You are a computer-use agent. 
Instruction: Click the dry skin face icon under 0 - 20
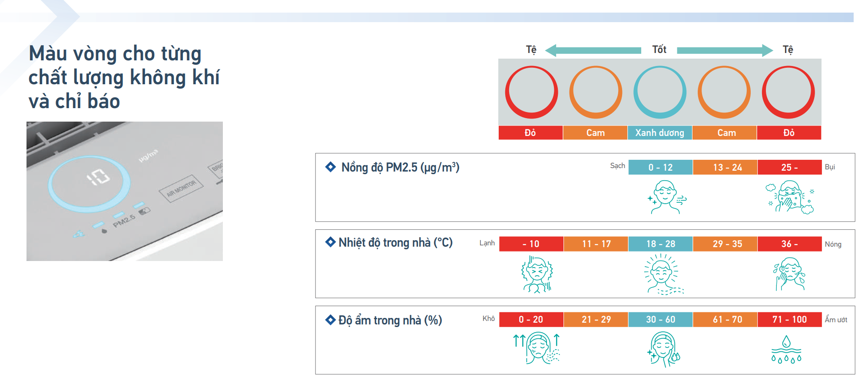537,348
